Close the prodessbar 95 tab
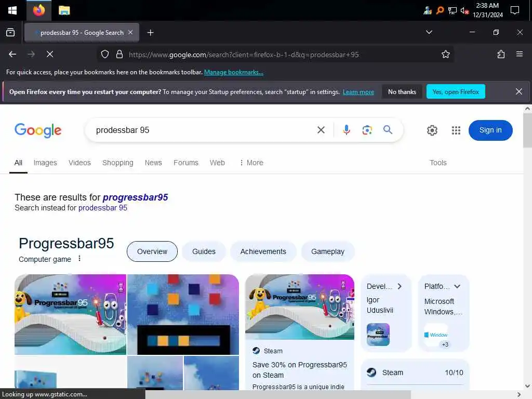 pyautogui.click(x=130, y=32)
